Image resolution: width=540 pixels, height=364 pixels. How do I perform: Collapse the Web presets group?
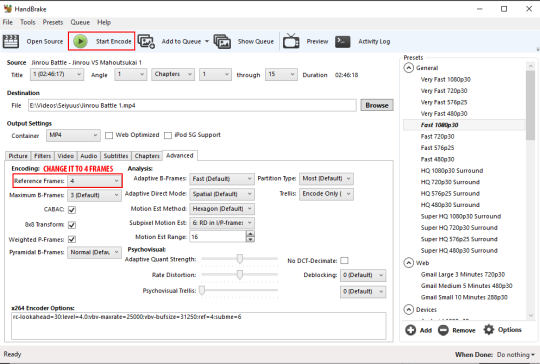[408, 263]
